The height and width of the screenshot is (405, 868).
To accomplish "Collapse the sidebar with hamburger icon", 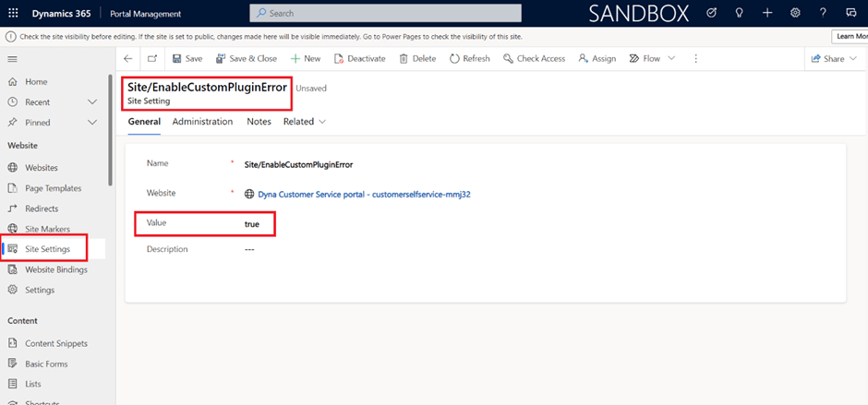I will [13, 58].
